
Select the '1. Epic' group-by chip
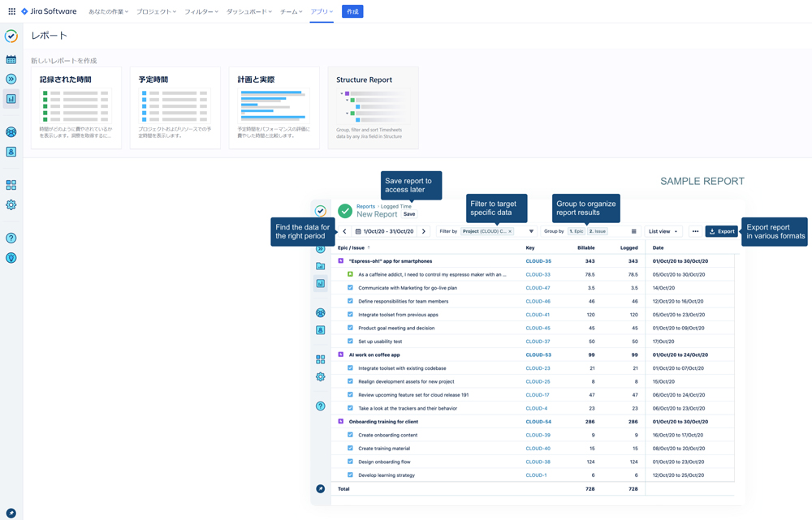pyautogui.click(x=577, y=231)
